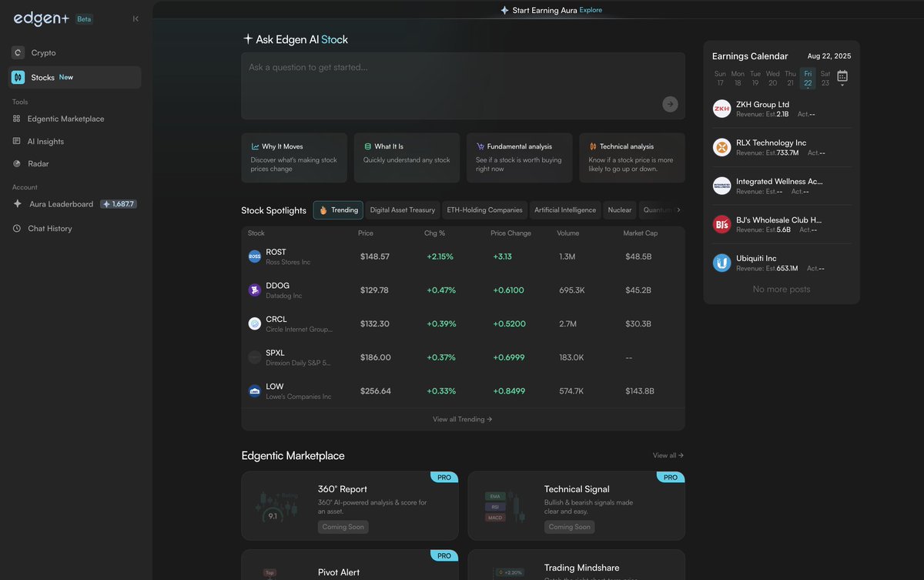Click the Radar icon in the sidebar

[17, 163]
